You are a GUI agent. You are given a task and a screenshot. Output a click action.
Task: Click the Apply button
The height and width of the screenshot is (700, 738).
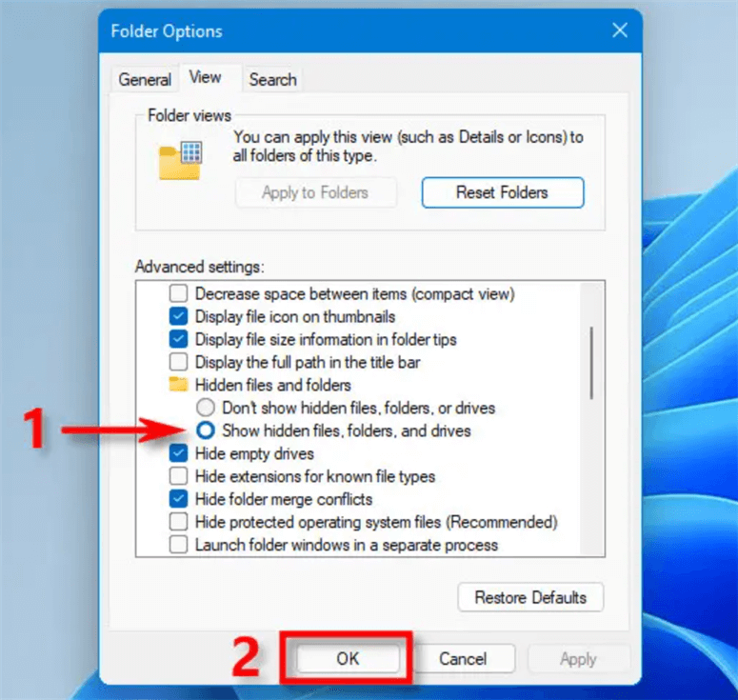tap(578, 658)
